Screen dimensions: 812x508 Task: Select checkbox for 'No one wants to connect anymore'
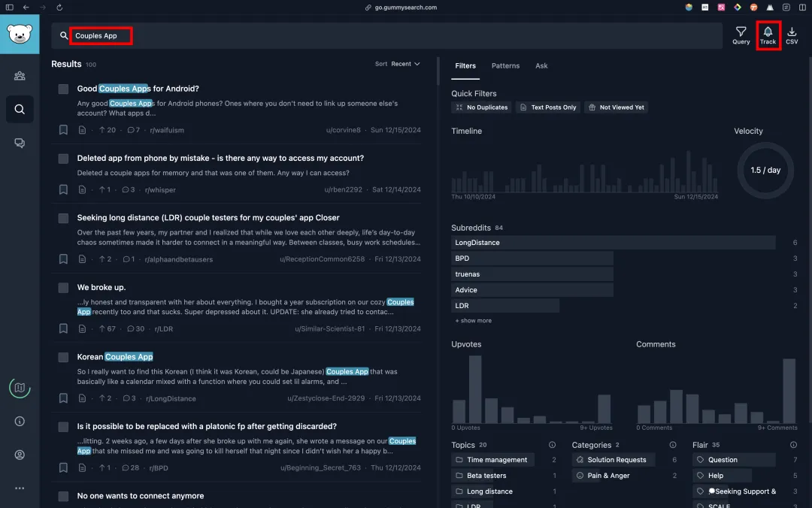click(x=63, y=496)
